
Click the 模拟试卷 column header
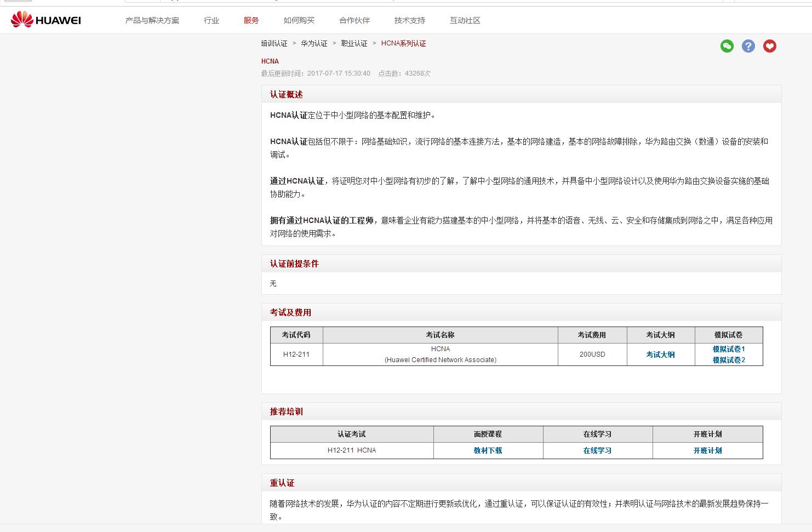(x=729, y=335)
